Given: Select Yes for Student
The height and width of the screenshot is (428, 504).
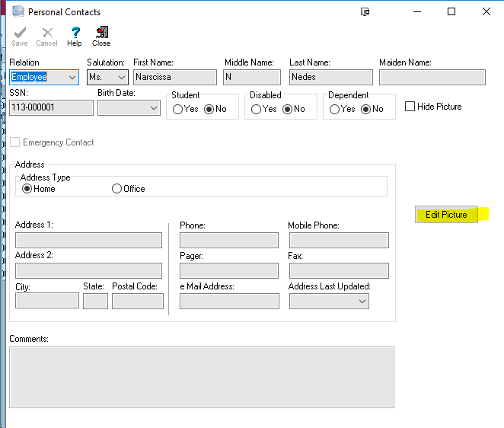Looking at the screenshot, I should click(x=177, y=109).
